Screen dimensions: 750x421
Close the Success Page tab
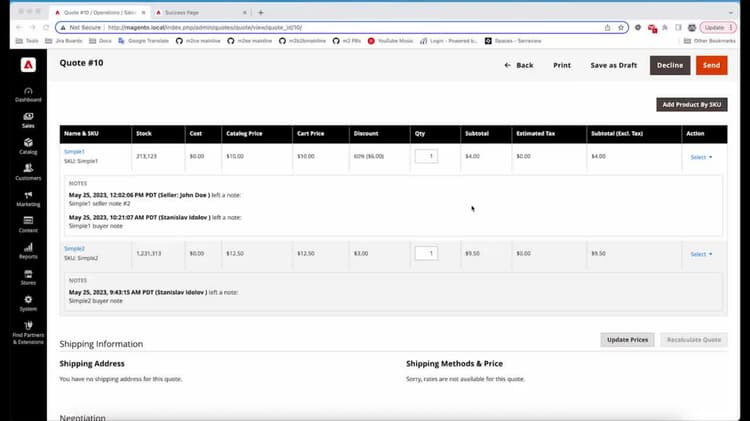[245, 12]
